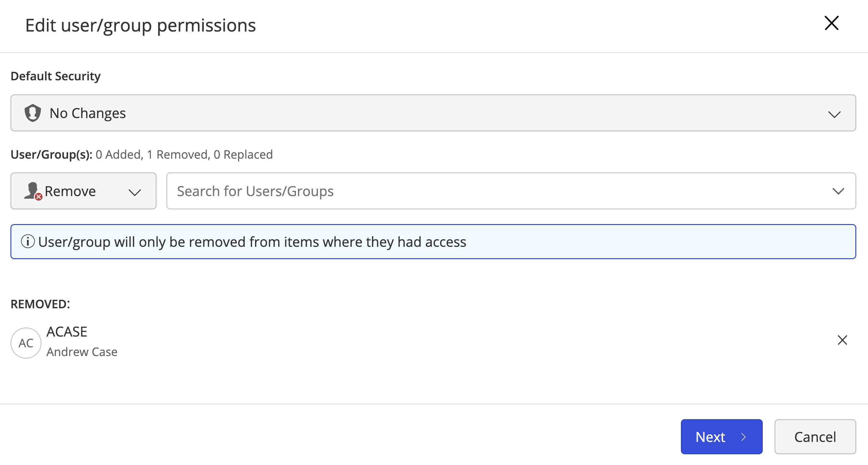868x465 pixels.
Task: Click the Search for Users/Groups field
Action: pos(472,191)
